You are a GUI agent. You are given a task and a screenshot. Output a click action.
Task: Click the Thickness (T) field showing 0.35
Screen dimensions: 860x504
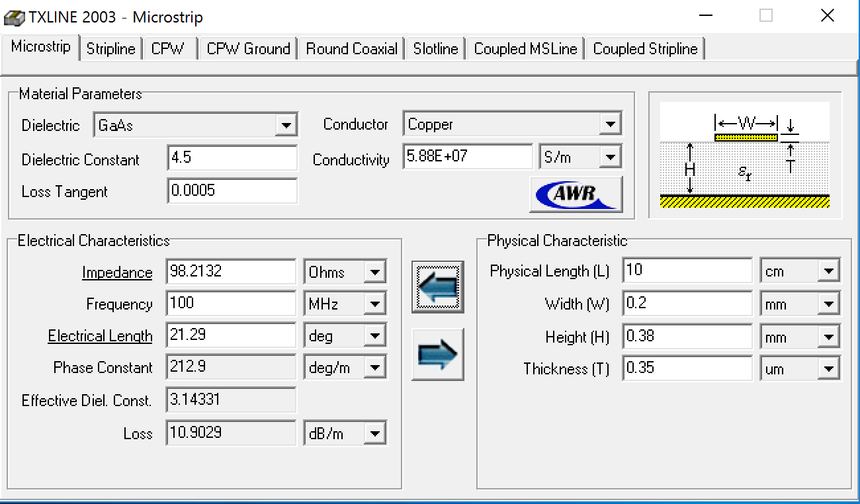click(687, 368)
